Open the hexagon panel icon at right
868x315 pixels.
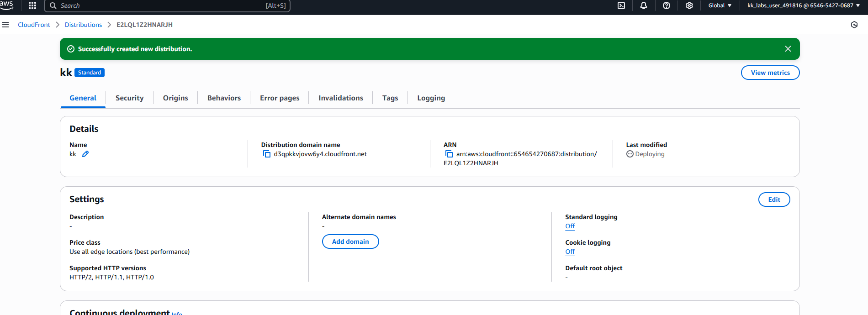[x=854, y=25]
